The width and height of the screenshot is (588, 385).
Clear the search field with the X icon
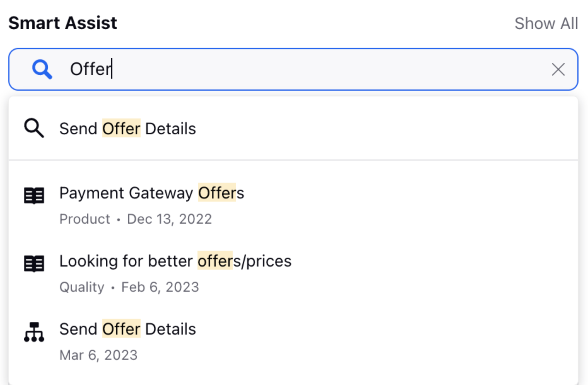pyautogui.click(x=558, y=69)
